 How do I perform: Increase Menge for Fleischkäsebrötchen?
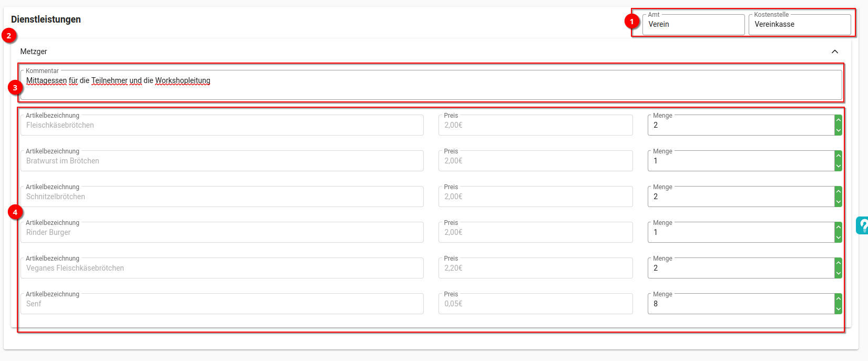pyautogui.click(x=838, y=120)
